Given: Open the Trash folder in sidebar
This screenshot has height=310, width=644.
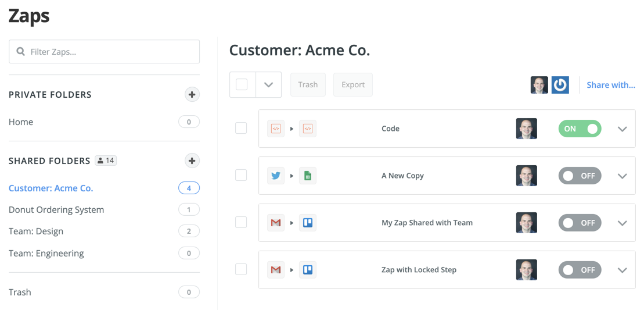Looking at the screenshot, I should [x=20, y=293].
